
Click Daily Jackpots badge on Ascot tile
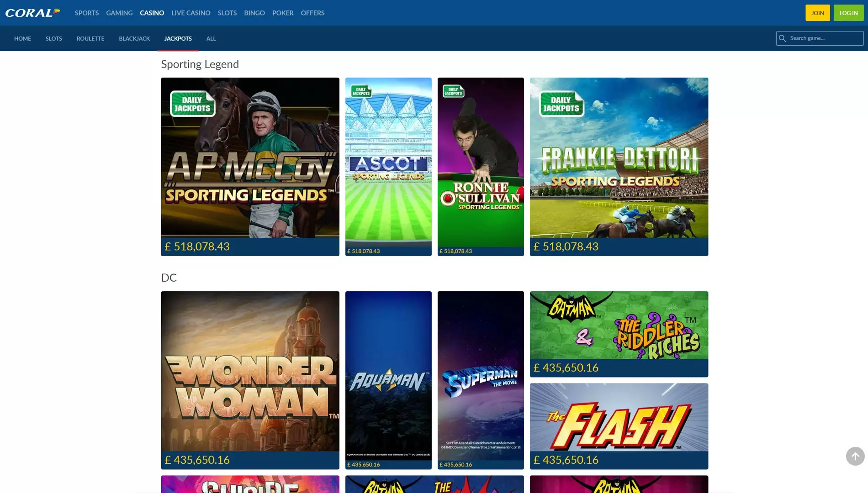[361, 91]
